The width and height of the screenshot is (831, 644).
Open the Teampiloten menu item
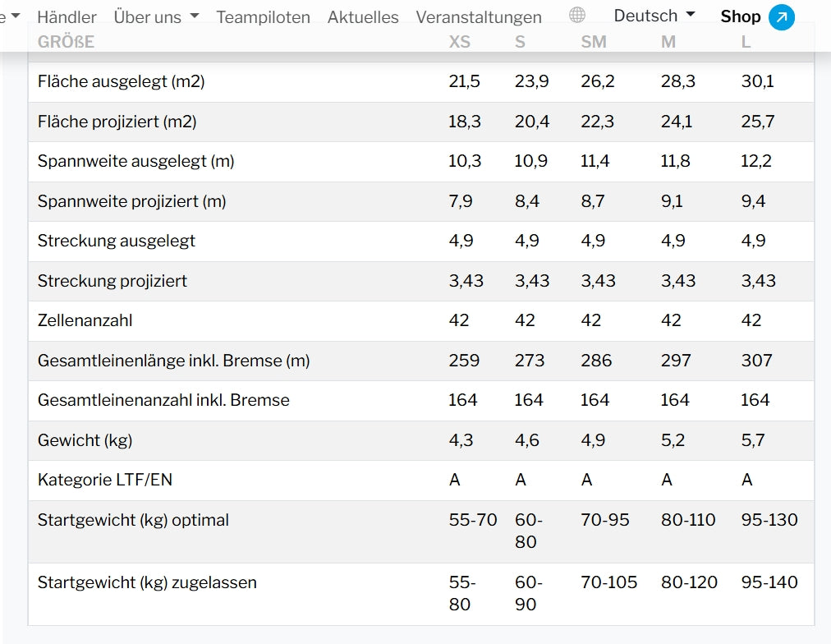(x=263, y=16)
